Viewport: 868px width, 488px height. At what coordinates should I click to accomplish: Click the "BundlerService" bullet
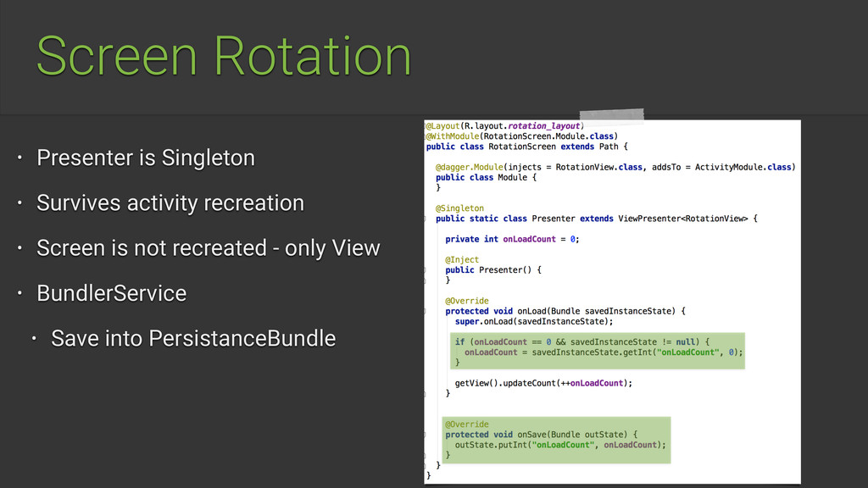(111, 293)
